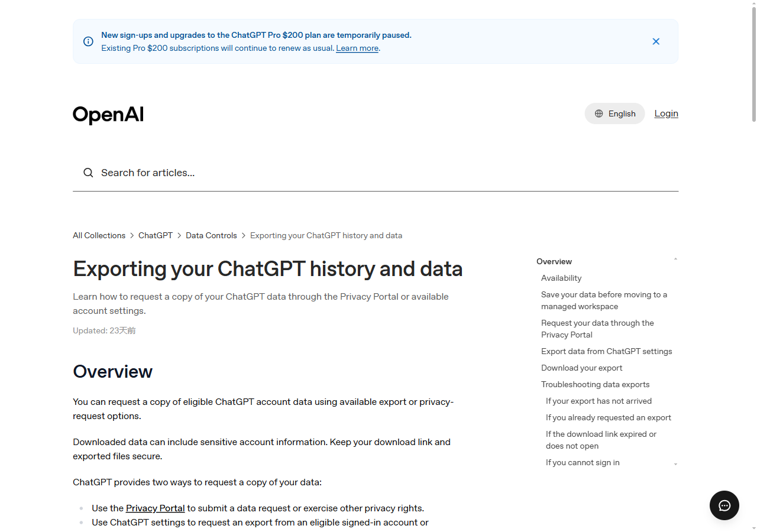This screenshot has height=532, width=757.
Task: Jump to Availability section in sidebar
Action: point(561,278)
